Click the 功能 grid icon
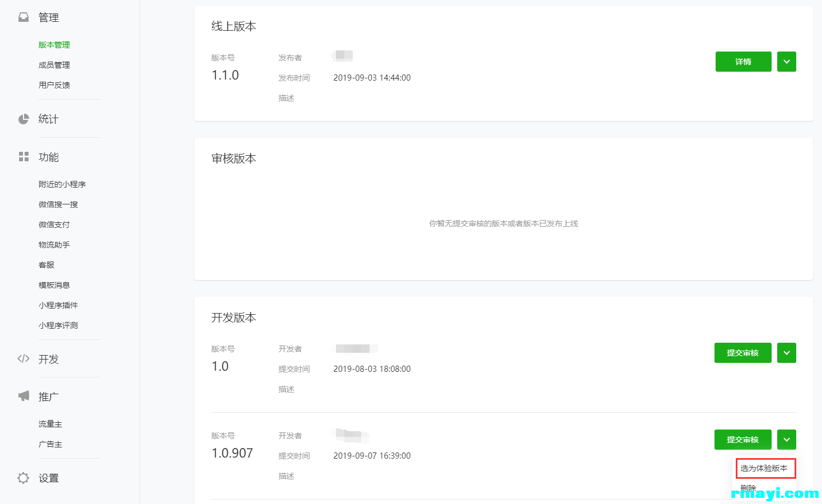 [x=24, y=157]
